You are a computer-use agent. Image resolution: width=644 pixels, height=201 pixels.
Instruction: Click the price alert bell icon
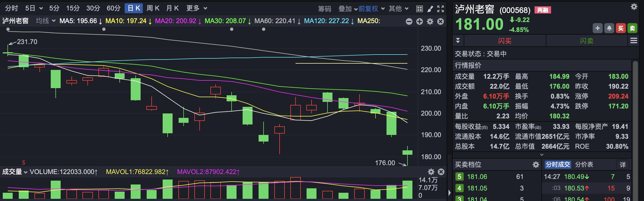[x=609, y=28]
